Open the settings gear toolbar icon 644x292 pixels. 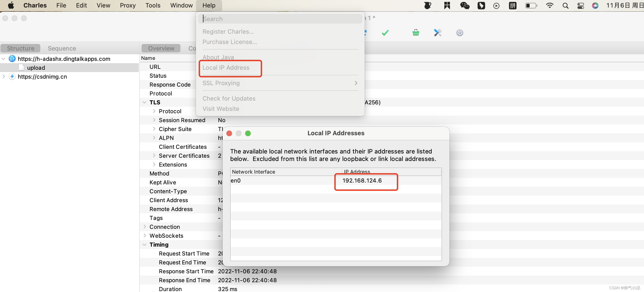pyautogui.click(x=460, y=33)
